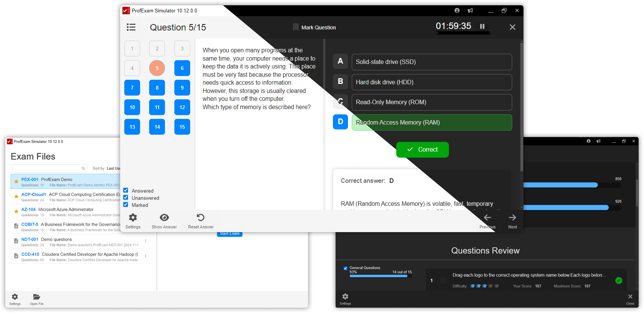Jump to question 4 tile
This screenshot has width=644, height=313.
pos(132,68)
